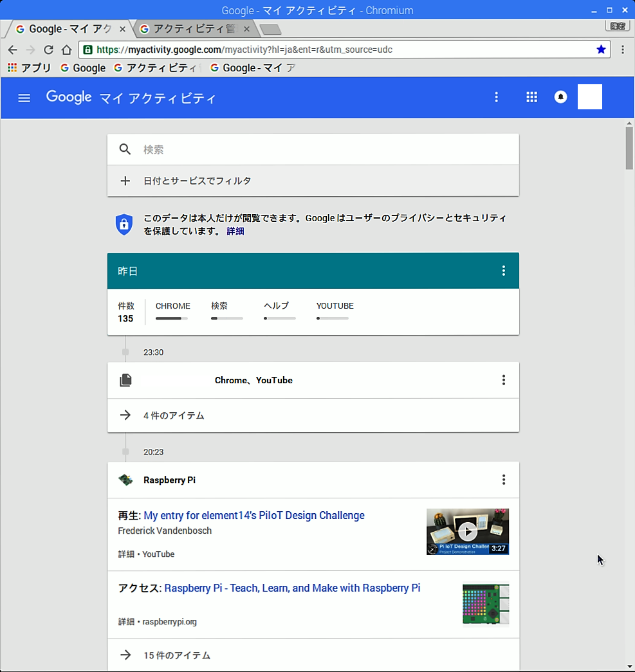Open the hamburger main menu
Viewport: 635px width, 672px height.
point(24,98)
